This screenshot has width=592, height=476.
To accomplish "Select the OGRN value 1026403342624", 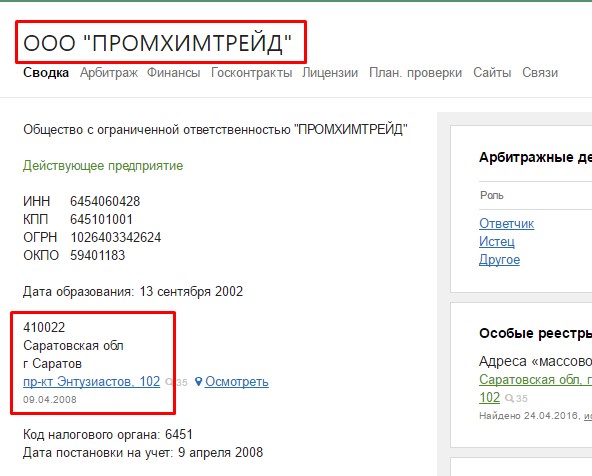I will click(x=116, y=237).
